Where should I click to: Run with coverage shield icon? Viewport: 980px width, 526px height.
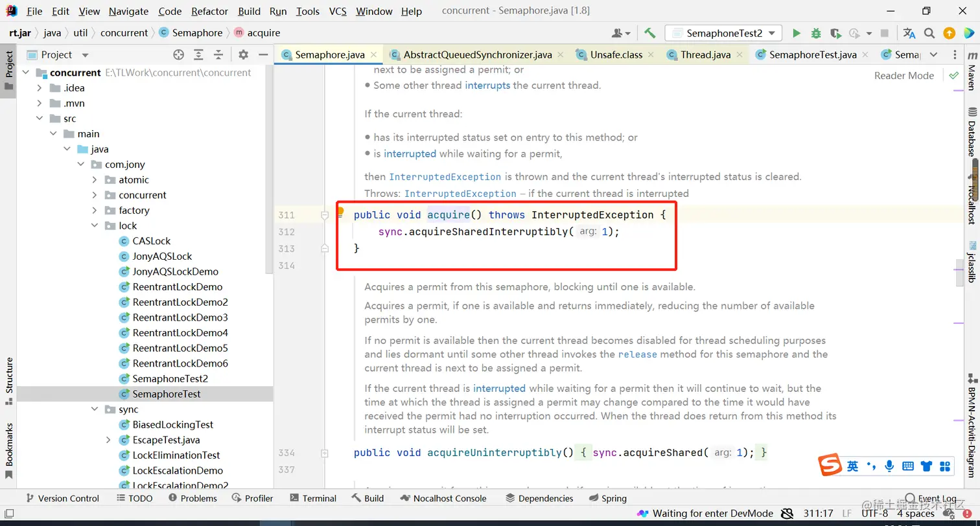point(835,33)
